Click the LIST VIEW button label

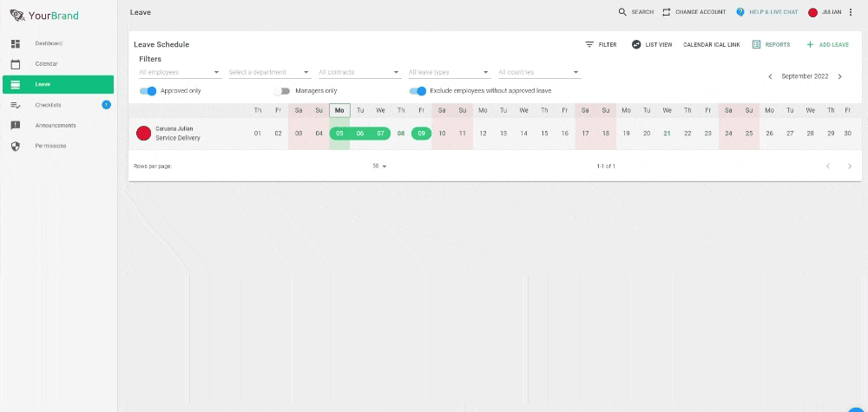[x=659, y=45]
